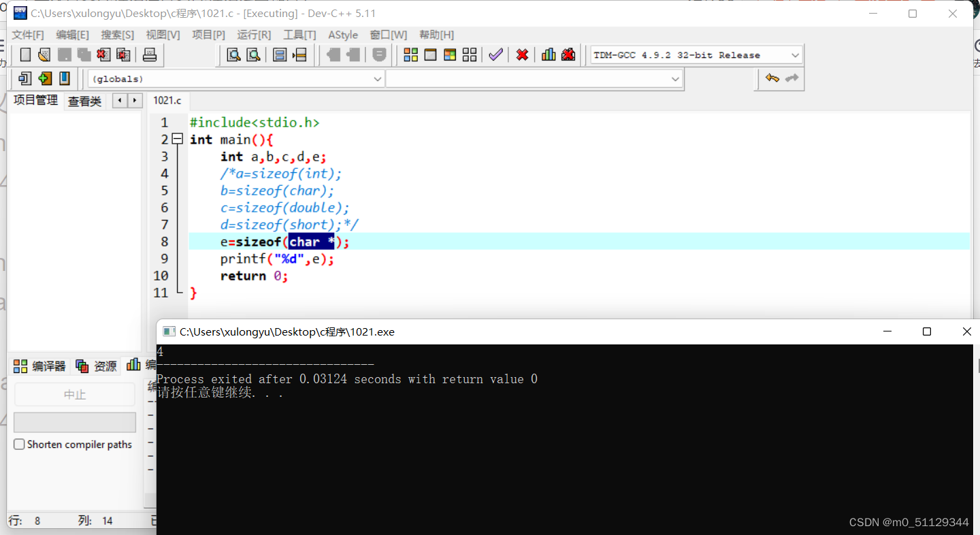Click the gray forward arrow icon
980x535 pixels.
(x=791, y=78)
